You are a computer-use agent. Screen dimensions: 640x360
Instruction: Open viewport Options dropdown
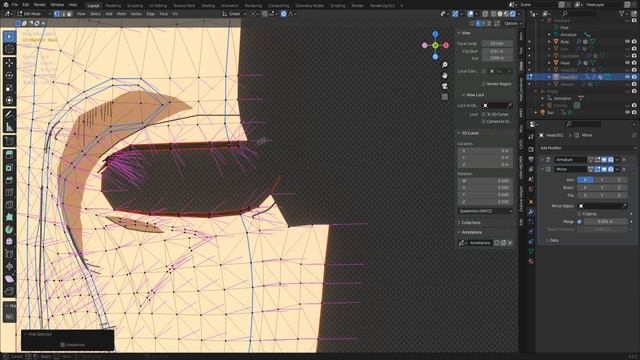click(x=513, y=24)
